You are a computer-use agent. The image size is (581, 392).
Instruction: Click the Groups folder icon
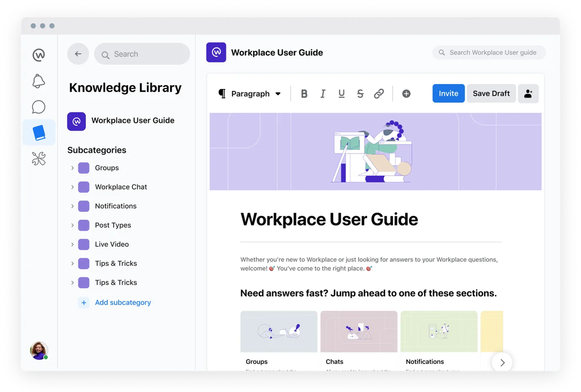click(x=84, y=168)
